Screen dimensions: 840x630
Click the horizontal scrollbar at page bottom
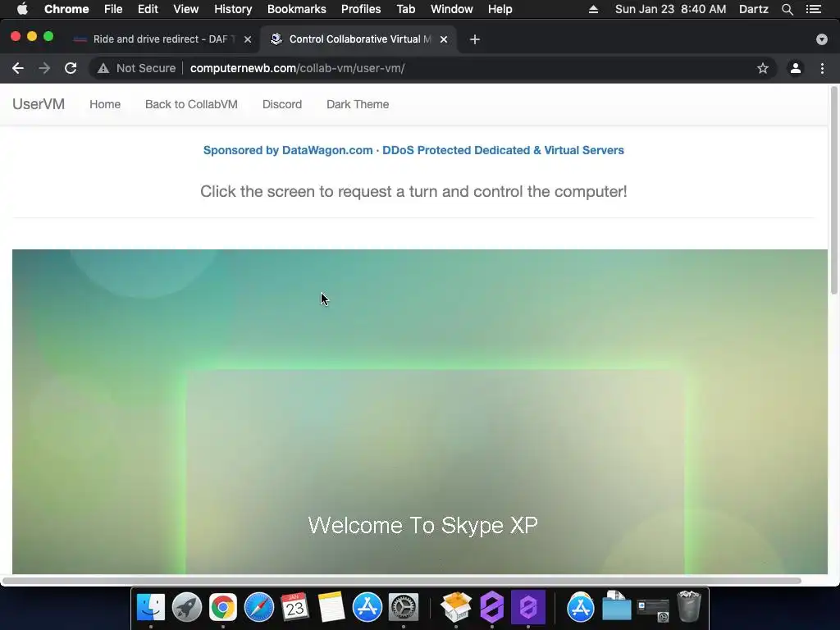click(402, 581)
